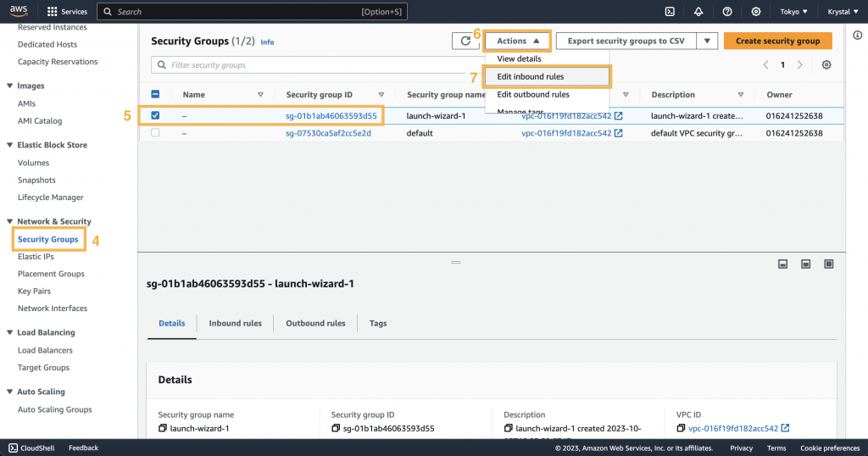Choose Edit inbound rules
Screen dimensions: 868x456
tap(547, 77)
